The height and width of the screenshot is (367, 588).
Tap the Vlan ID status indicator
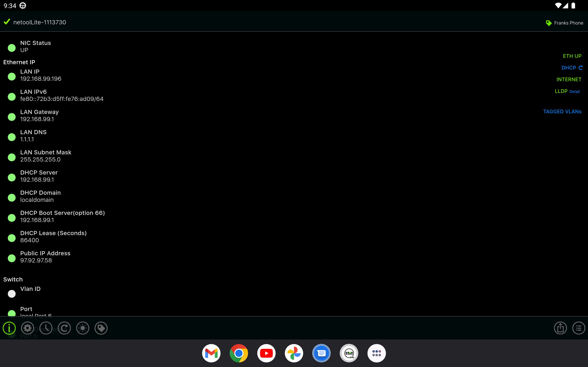pyautogui.click(x=12, y=294)
